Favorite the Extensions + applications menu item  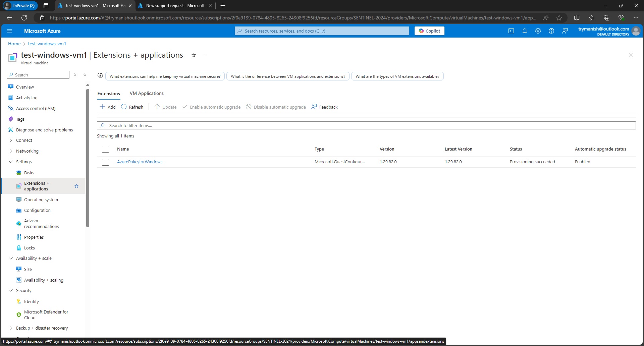[76, 186]
